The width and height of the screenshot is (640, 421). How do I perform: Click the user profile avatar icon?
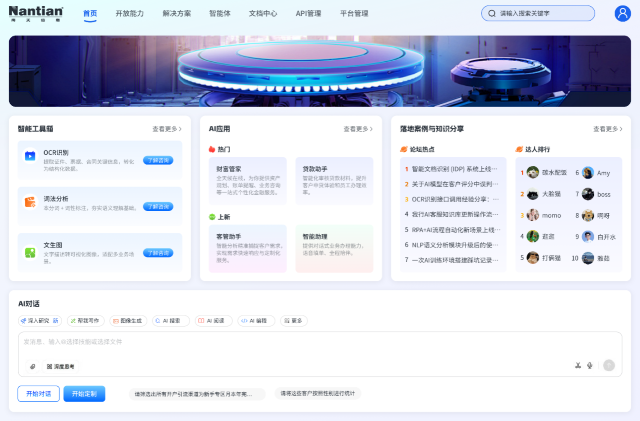(623, 13)
